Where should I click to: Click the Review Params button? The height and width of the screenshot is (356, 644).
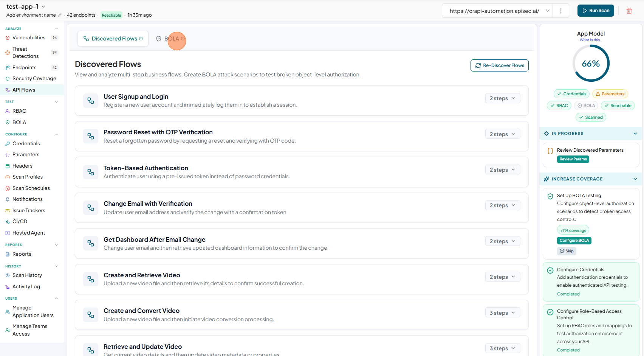pos(573,159)
